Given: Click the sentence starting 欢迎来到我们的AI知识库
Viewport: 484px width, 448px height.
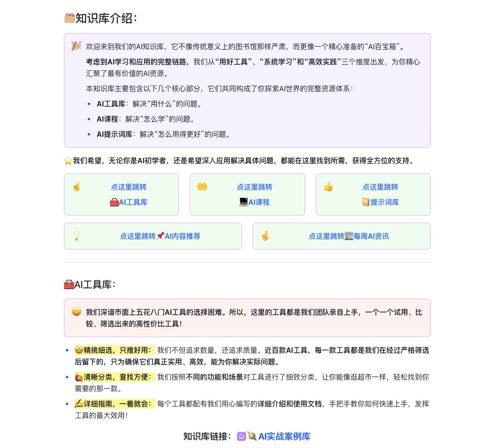Looking at the screenshot, I should 246,46.
